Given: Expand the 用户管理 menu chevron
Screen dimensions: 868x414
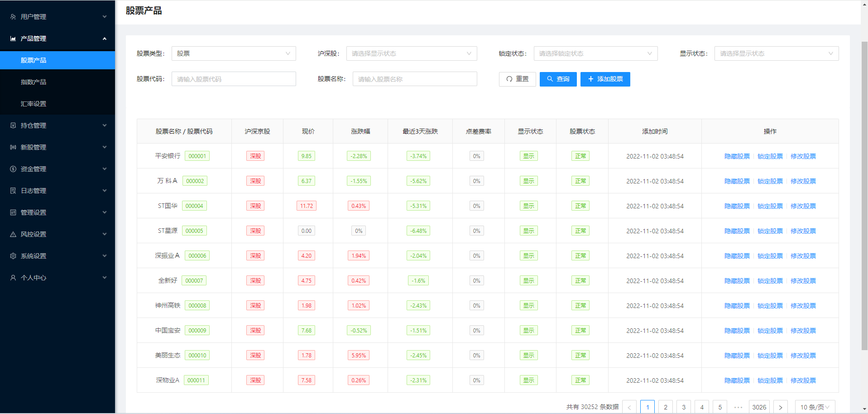Looking at the screenshot, I should [105, 17].
